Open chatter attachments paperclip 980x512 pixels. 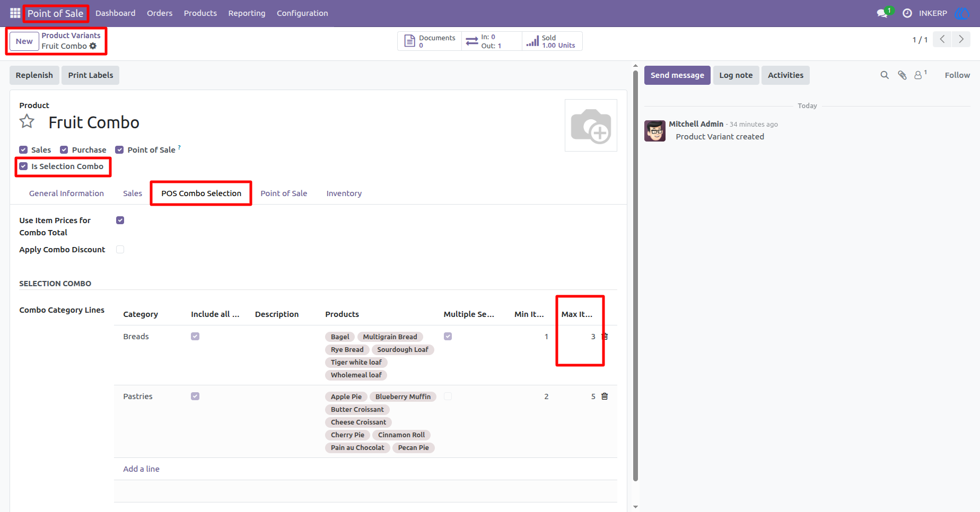click(x=902, y=75)
